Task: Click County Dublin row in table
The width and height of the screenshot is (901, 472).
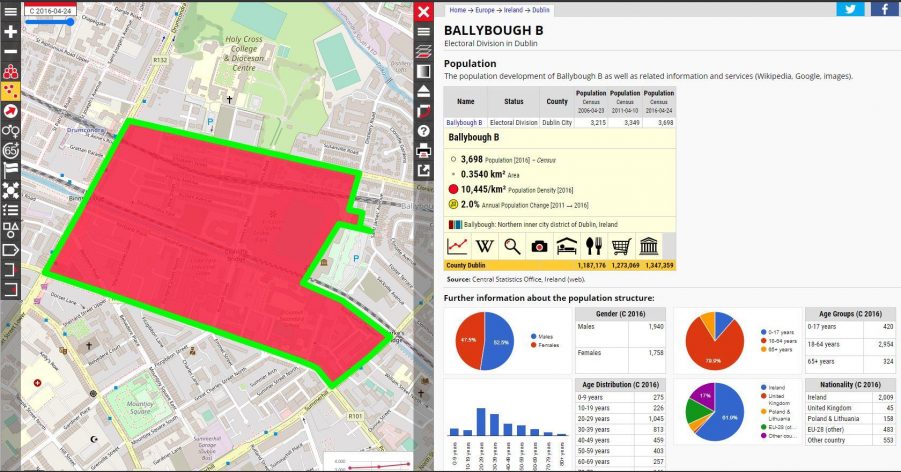Action: click(560, 266)
